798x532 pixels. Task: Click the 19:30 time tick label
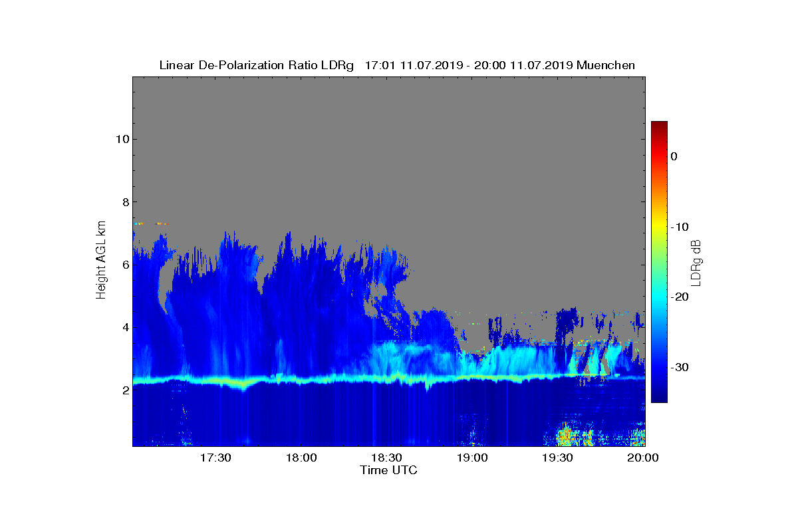point(557,458)
